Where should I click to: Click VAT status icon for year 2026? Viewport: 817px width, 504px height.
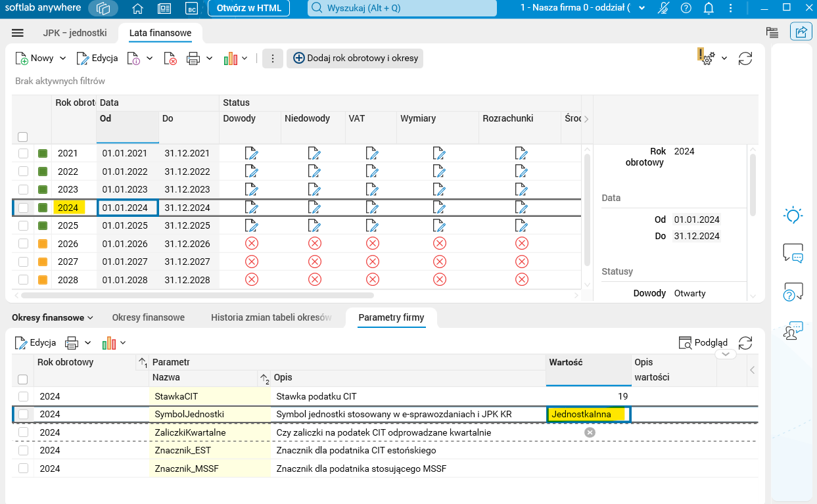pyautogui.click(x=373, y=243)
